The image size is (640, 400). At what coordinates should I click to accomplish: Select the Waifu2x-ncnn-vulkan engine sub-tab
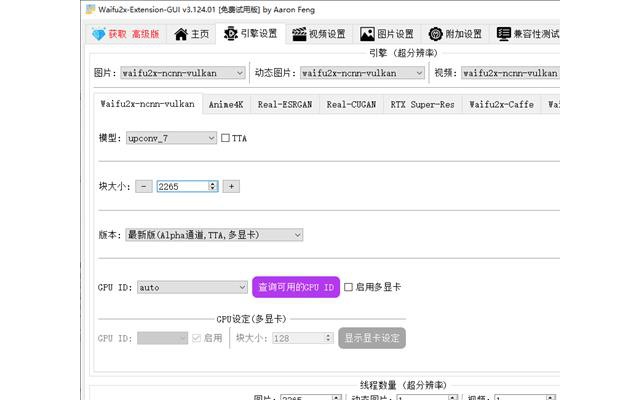click(147, 104)
